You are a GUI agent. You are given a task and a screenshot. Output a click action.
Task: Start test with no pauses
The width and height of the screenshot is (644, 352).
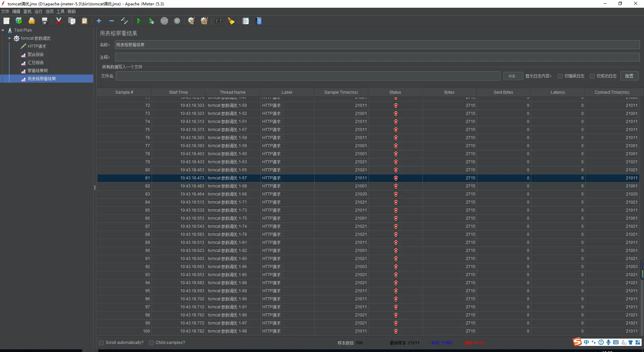click(x=151, y=21)
